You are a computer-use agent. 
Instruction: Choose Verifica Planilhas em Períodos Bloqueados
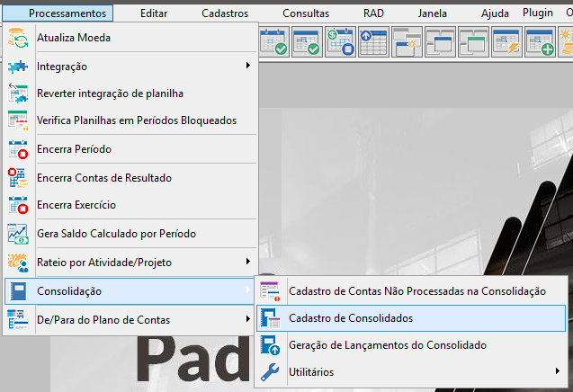click(130, 120)
